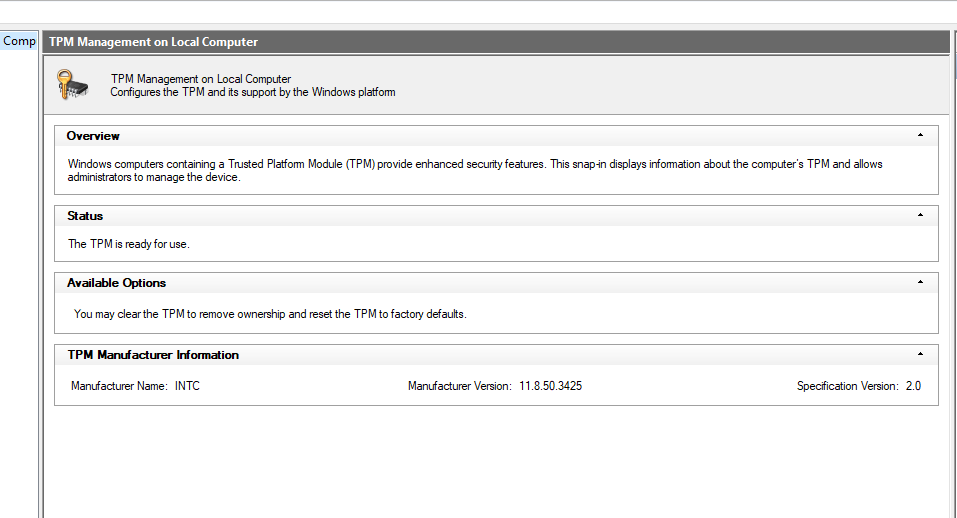Viewport: 957px width, 518px height.
Task: Click 'Configures the TPM and its support' description
Action: coord(253,92)
